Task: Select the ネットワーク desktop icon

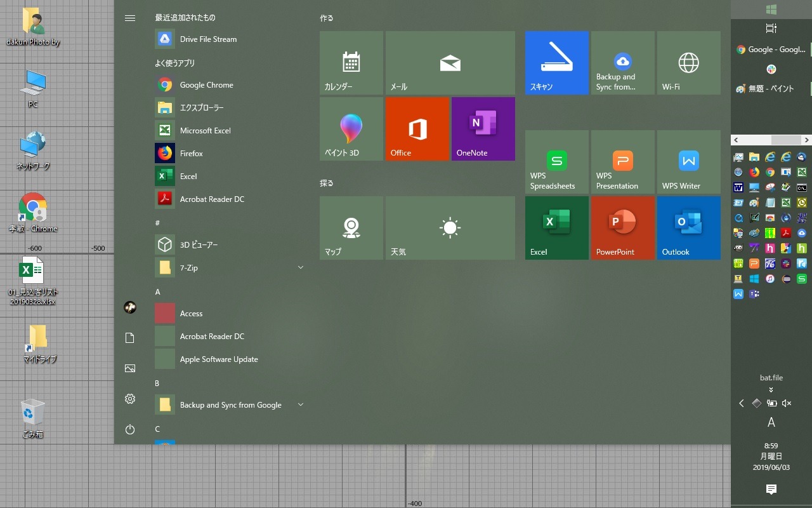Action: coord(33,150)
